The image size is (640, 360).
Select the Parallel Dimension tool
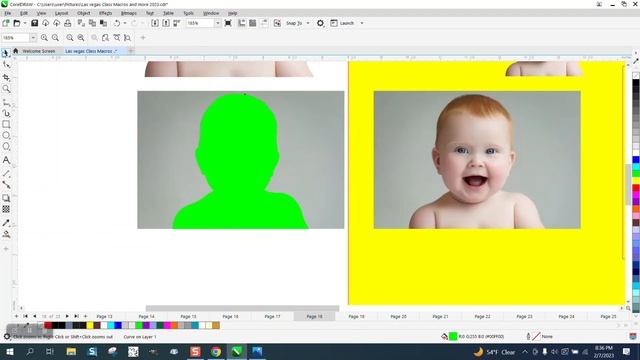6,173
